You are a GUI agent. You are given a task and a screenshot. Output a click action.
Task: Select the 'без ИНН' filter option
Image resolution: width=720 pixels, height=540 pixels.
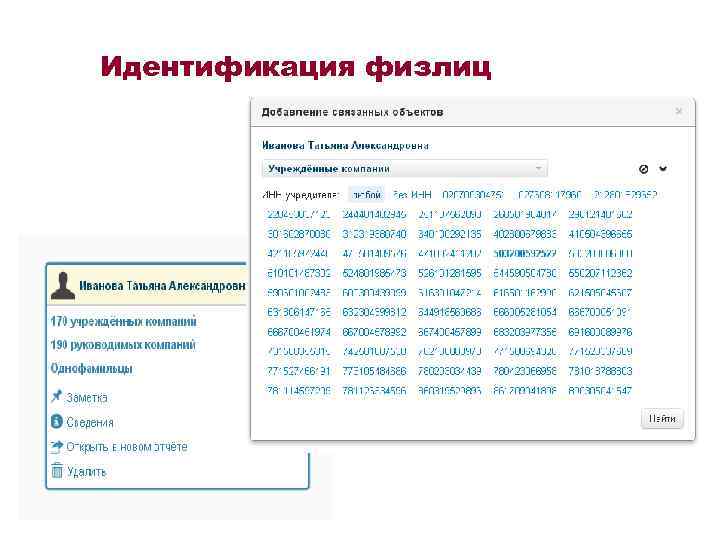412,195
